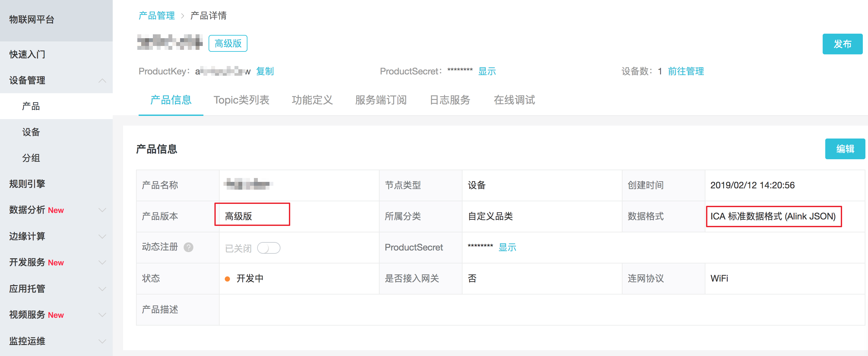Screen dimensions: 868x356
Task: Show ProductSecret in the header
Action: 487,72
